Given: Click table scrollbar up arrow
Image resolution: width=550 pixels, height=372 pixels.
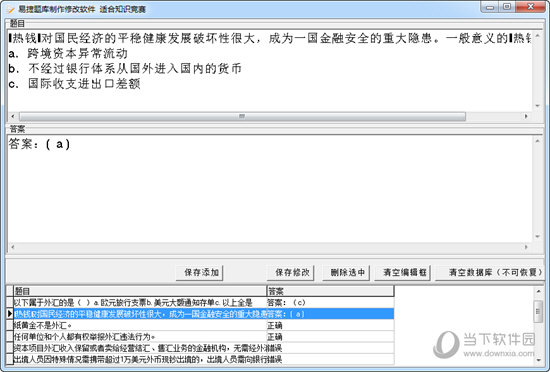Looking at the screenshot, I should tap(538, 291).
